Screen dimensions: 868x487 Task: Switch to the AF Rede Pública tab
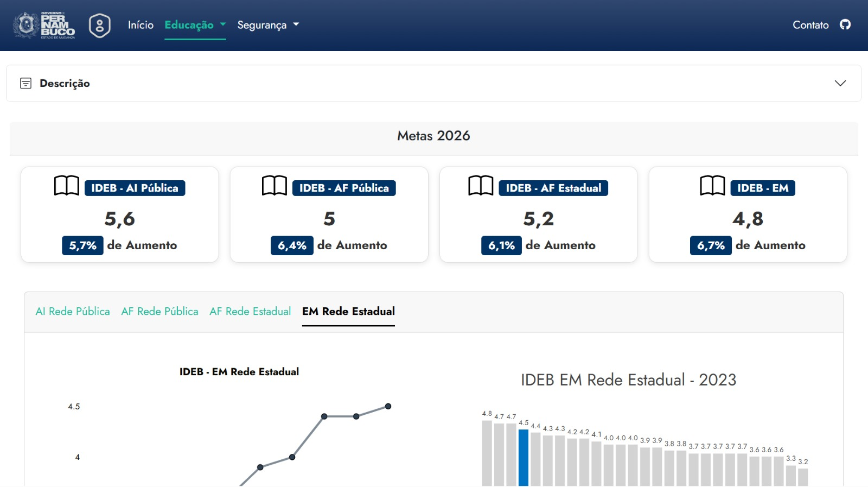pos(159,311)
